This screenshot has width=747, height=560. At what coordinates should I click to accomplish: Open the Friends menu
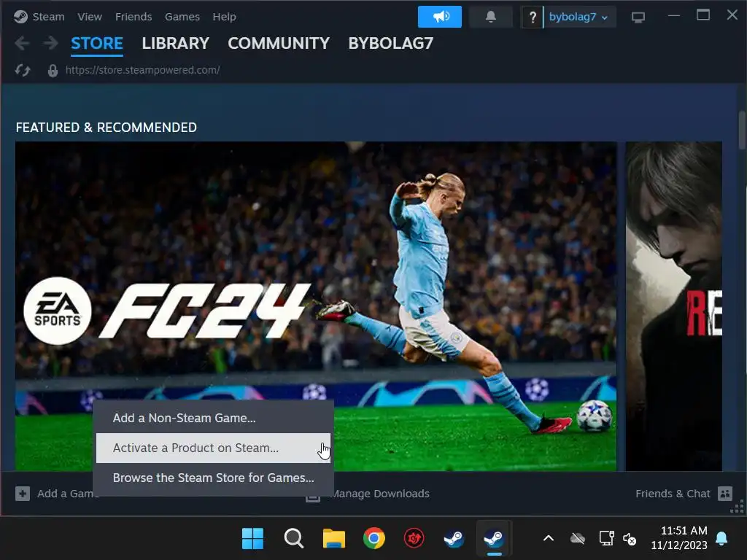pos(133,17)
